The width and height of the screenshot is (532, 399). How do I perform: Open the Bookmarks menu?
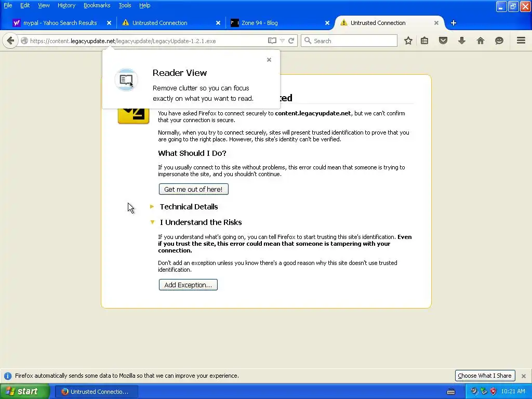tap(97, 5)
